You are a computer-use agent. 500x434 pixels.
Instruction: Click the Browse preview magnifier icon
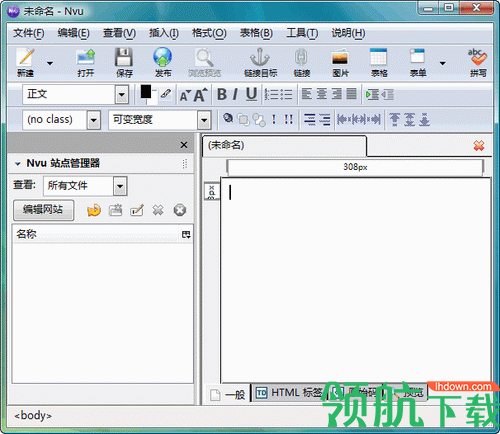point(204,62)
